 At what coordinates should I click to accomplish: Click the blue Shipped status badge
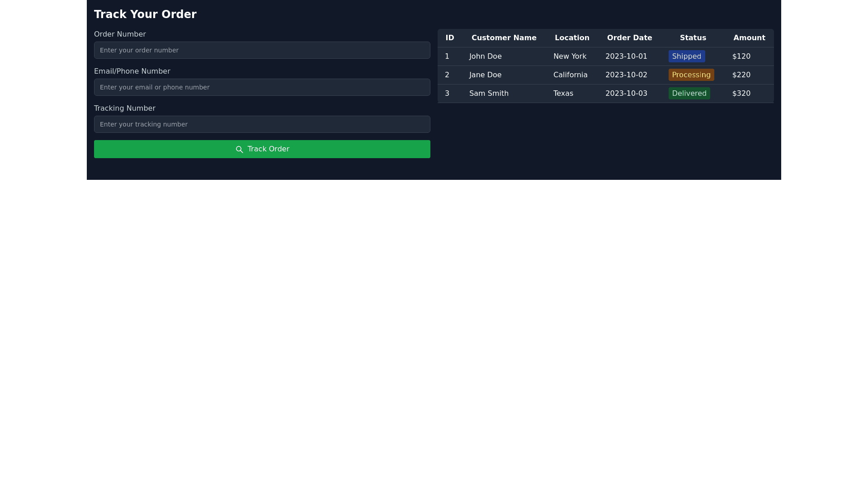[686, 56]
